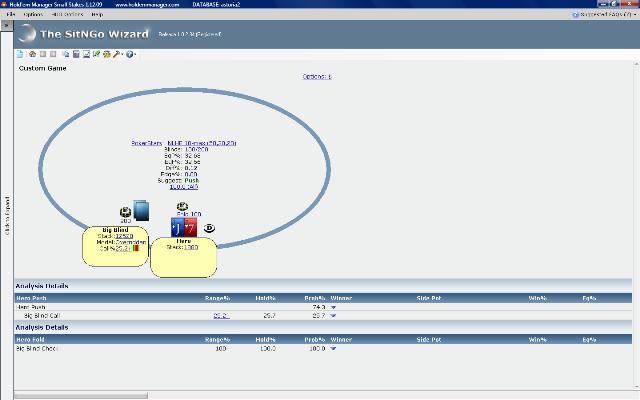Click the Copy icon in the toolbar
Image resolution: width=640 pixels, height=400 pixels.
tap(66, 54)
